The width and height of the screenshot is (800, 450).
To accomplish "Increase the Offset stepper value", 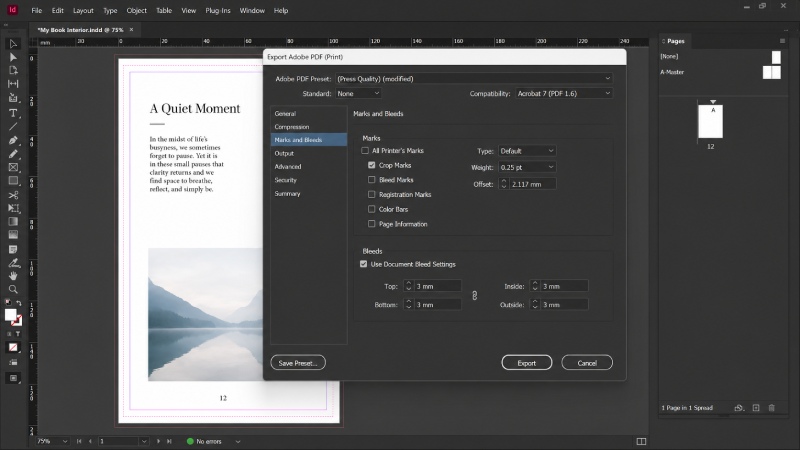I will tap(504, 181).
